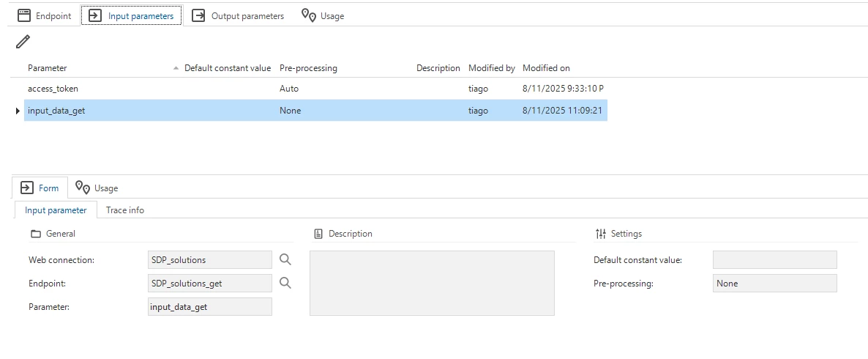Screen dimensions: 868x359
Task: Click the Default constant value field
Action: tap(774, 259)
